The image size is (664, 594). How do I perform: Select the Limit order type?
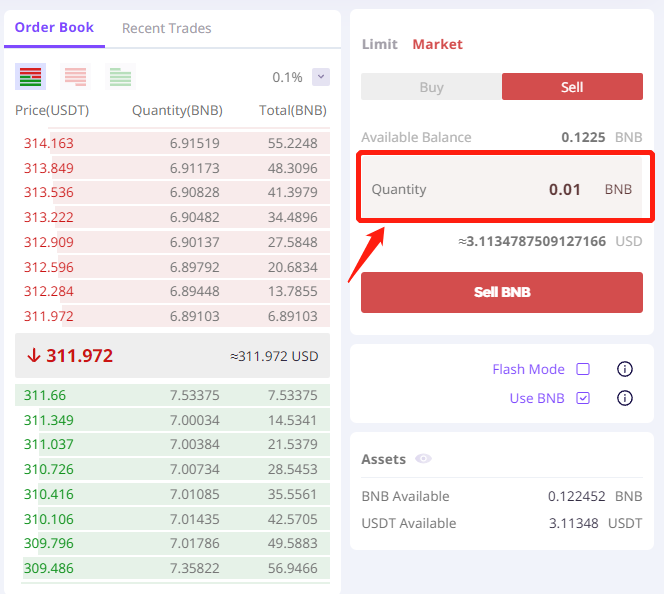pos(379,44)
